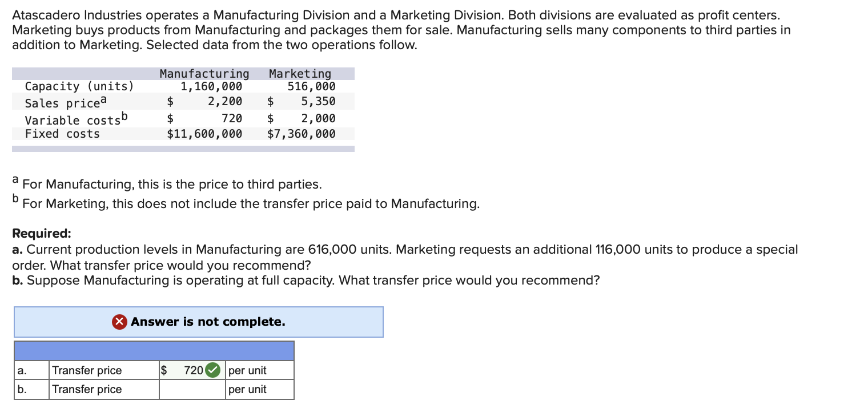The width and height of the screenshot is (868, 412).
Task: Select the 'Answer is not complete.' message
Action: (x=208, y=322)
